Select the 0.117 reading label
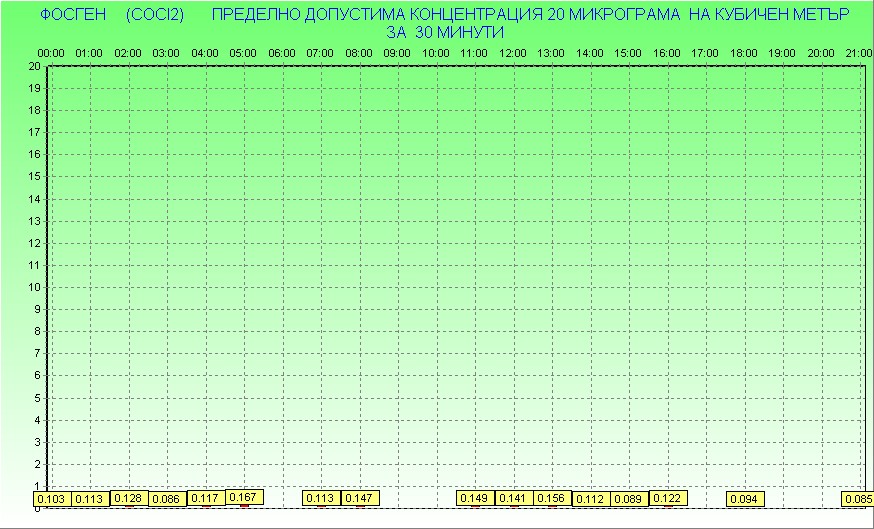874x529 pixels. click(205, 498)
